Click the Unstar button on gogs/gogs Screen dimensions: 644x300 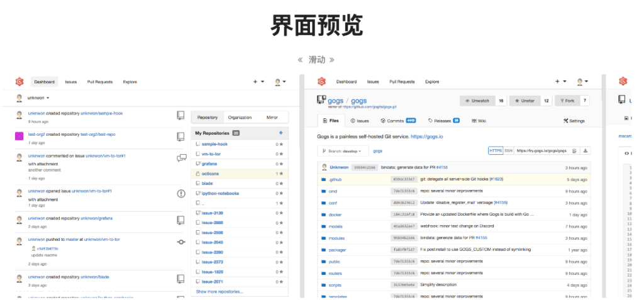point(525,101)
